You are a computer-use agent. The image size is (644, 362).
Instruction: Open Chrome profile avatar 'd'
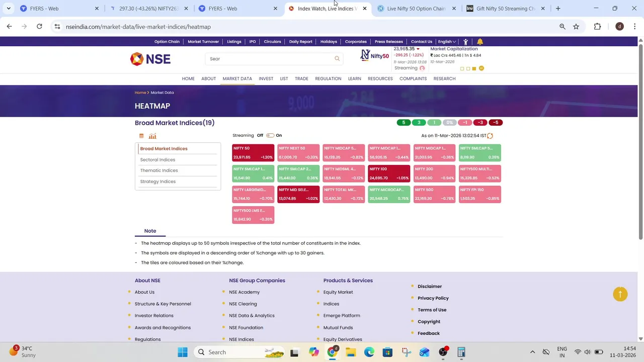point(620,27)
